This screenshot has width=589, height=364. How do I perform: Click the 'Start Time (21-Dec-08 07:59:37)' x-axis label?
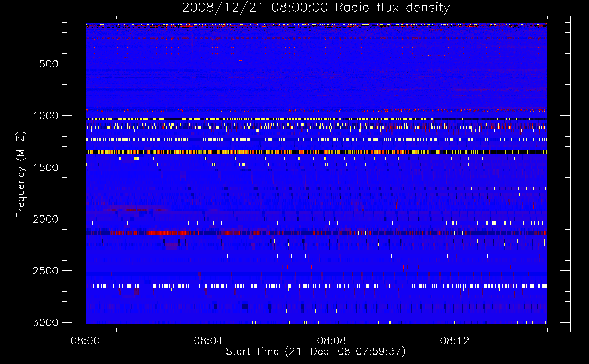[x=316, y=352]
